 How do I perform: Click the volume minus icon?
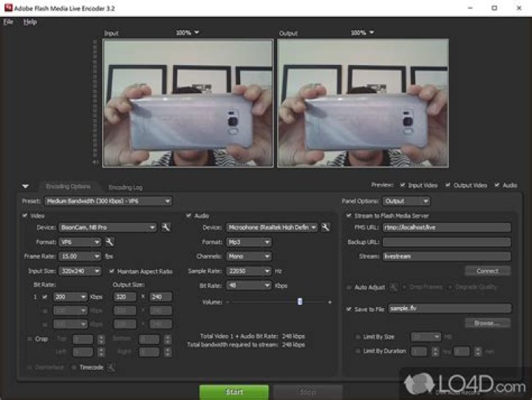(228, 302)
